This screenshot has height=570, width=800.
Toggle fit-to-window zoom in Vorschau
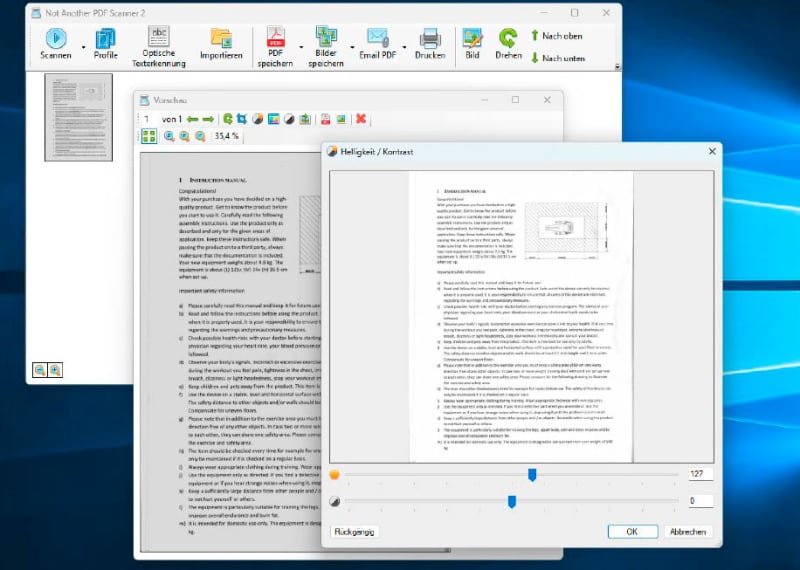(x=149, y=136)
